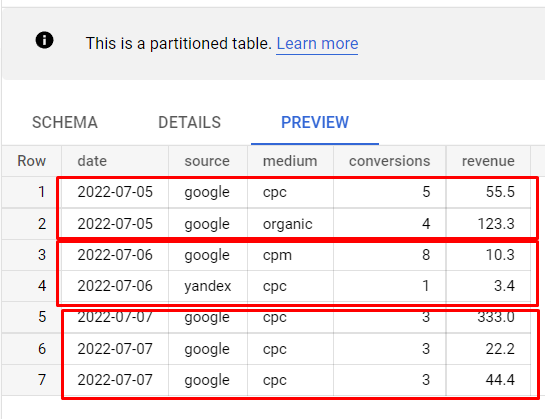Click conversions value 8
Viewport: 545px width, 419px height.
tap(426, 255)
